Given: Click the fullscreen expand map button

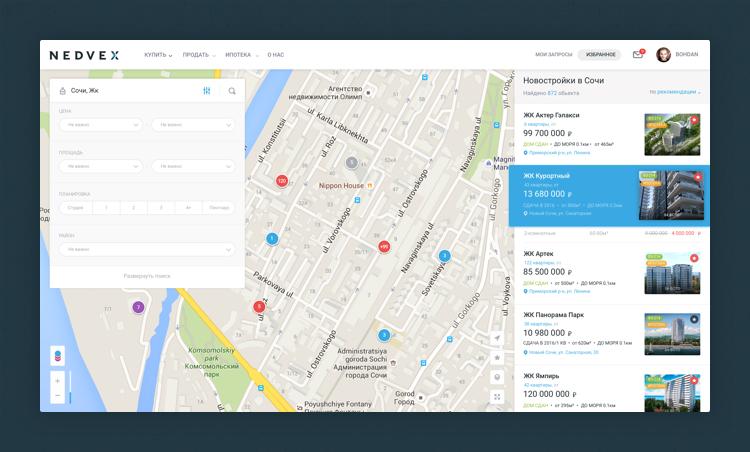Looking at the screenshot, I should (497, 397).
